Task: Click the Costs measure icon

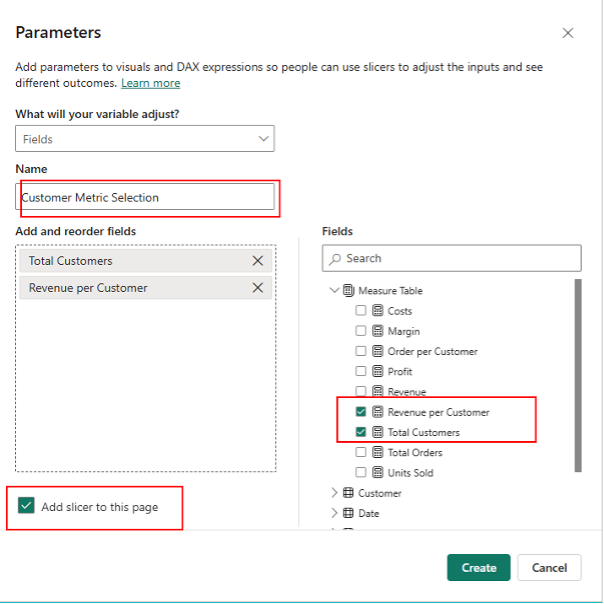Action: coord(378,310)
